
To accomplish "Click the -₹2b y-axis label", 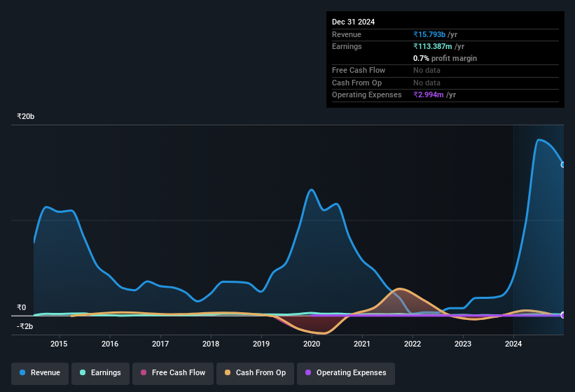I will click(x=25, y=326).
